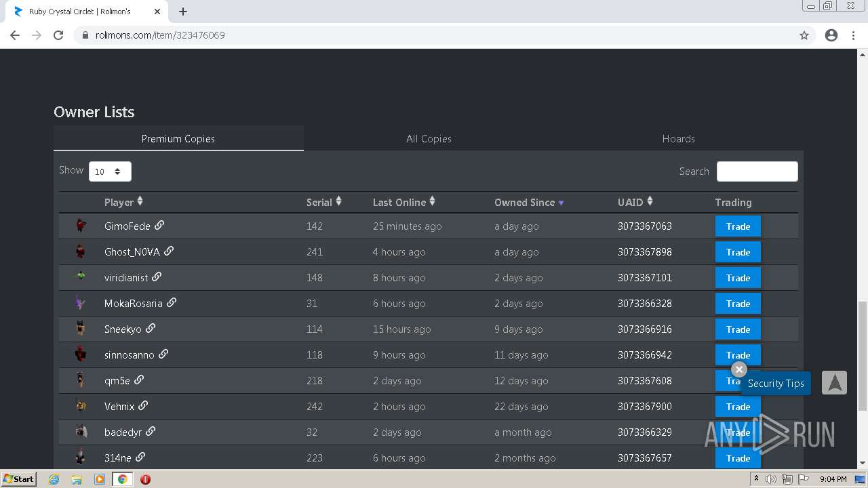Switch to Premium Copies tab
The height and width of the screenshot is (488, 868).
pyautogui.click(x=178, y=138)
